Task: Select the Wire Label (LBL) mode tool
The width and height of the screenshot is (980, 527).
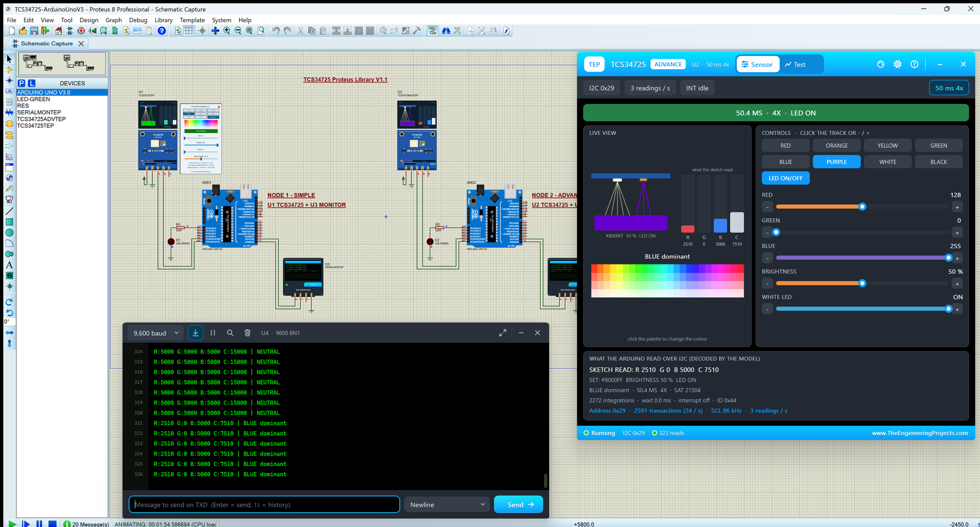Action: [x=9, y=91]
